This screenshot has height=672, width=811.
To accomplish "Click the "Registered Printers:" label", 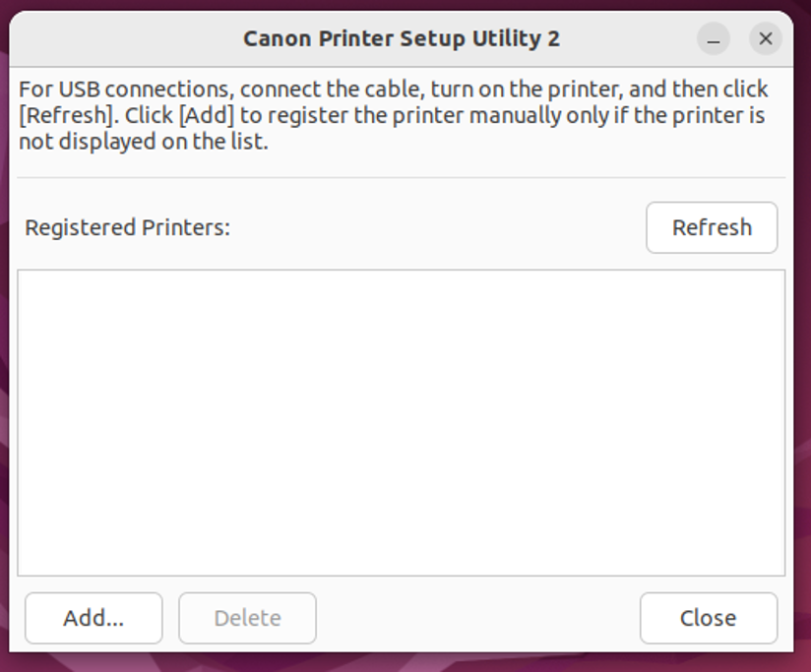I will [x=127, y=228].
